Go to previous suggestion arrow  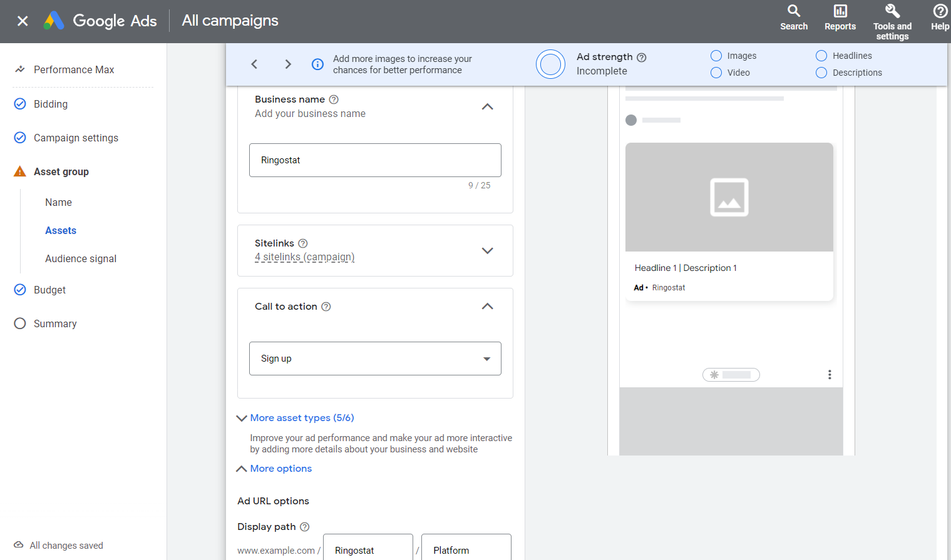tap(254, 64)
